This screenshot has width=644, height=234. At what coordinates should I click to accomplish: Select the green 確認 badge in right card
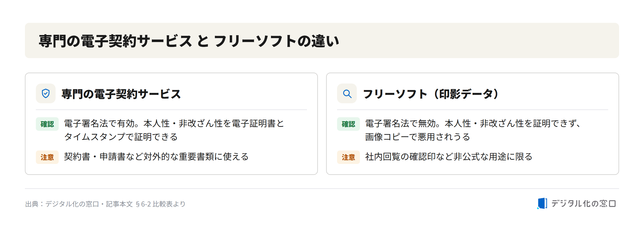348,124
